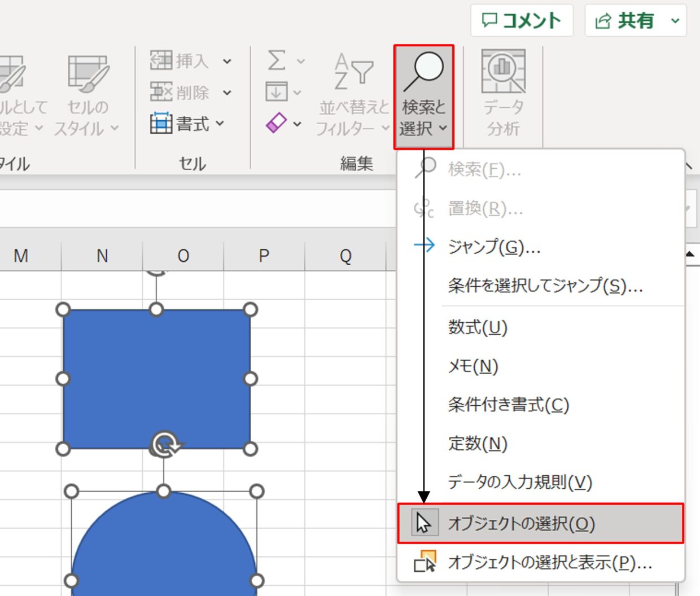Select データの入力規則(V) in the menu
700x596 pixels.
(x=541, y=482)
